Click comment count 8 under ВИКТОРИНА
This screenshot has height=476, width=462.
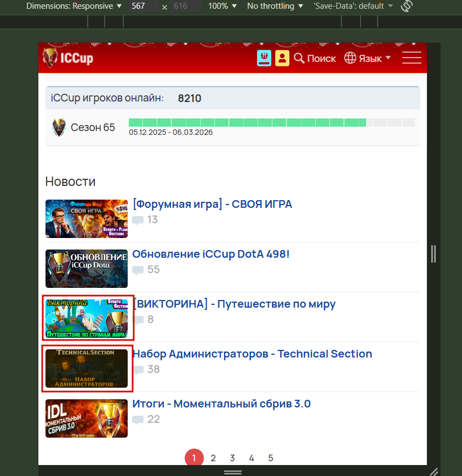(151, 319)
